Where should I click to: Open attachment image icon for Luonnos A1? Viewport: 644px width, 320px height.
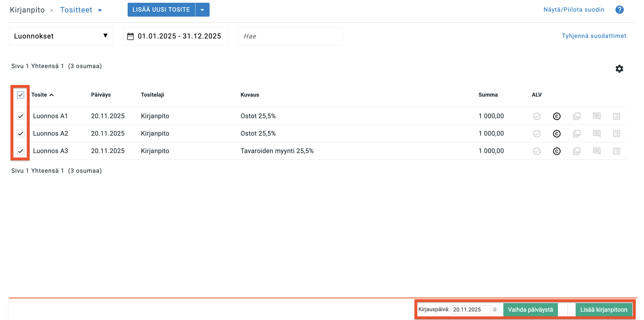[576, 116]
